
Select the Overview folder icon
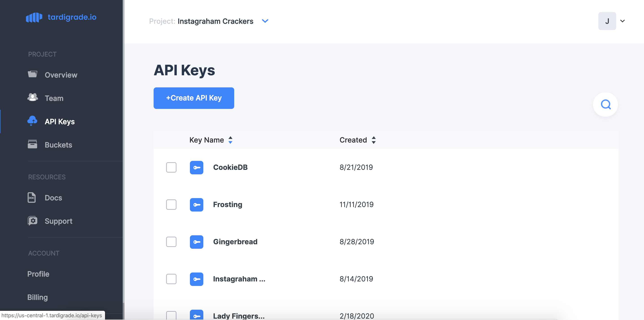tap(32, 74)
